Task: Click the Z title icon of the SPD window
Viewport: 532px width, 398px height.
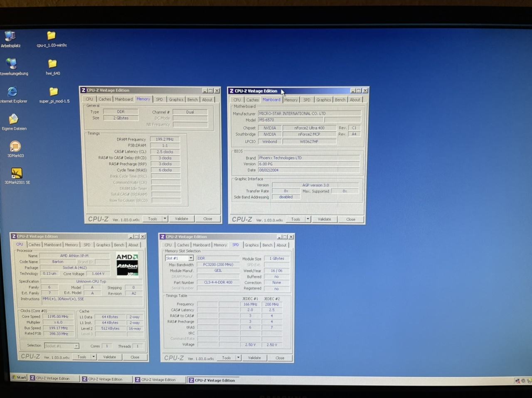Action: (163, 237)
